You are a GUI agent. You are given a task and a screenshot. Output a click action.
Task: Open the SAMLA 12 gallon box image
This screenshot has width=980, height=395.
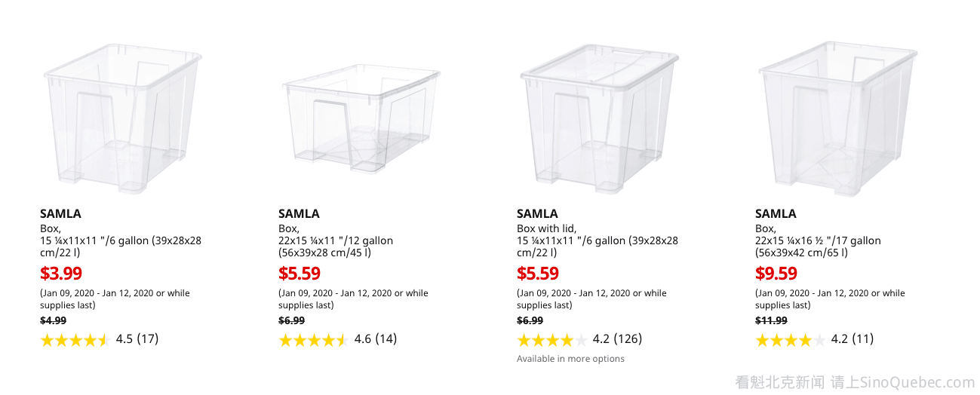click(361, 118)
